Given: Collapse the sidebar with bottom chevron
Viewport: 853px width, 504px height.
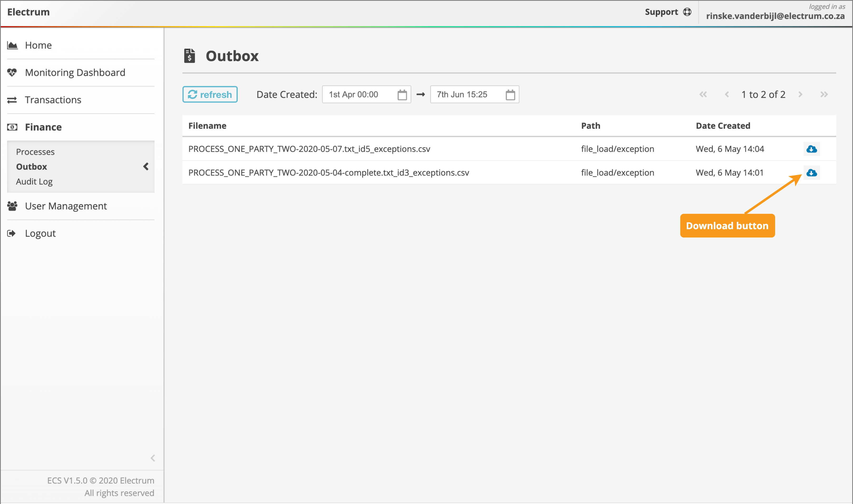Looking at the screenshot, I should point(153,458).
